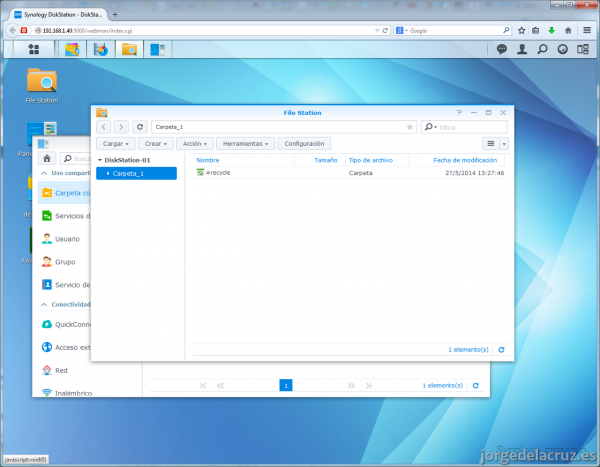
Task: Open Usuario in the Control Panel sidebar
Action: click(x=64, y=239)
